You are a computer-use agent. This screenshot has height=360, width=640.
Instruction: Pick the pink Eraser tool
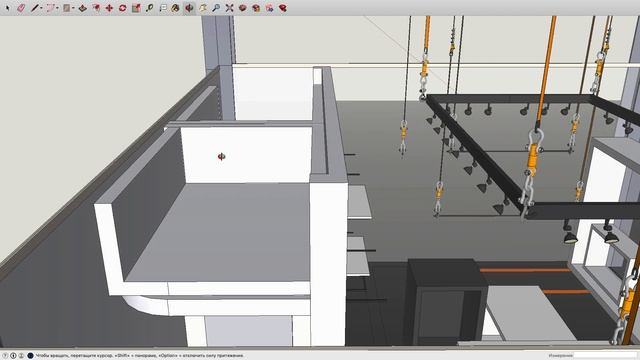[21, 8]
